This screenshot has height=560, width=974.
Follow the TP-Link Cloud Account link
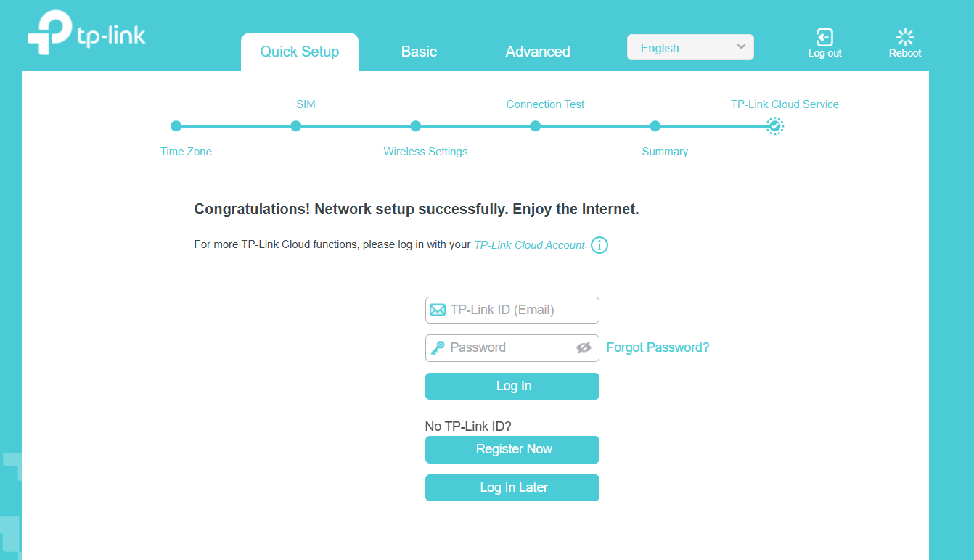tap(529, 245)
